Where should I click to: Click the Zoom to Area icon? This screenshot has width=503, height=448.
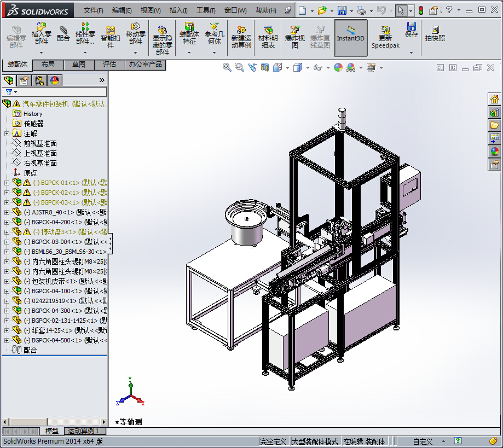pos(239,67)
